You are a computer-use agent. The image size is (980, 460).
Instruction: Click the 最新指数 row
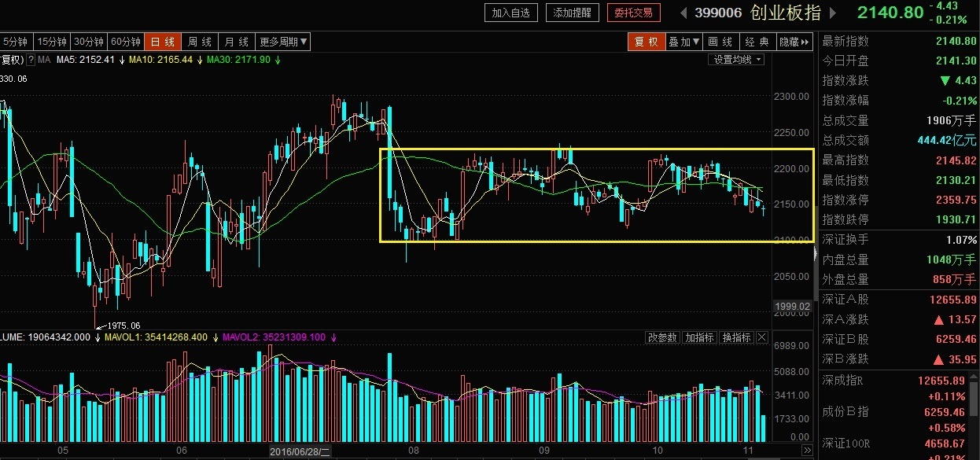click(x=899, y=41)
